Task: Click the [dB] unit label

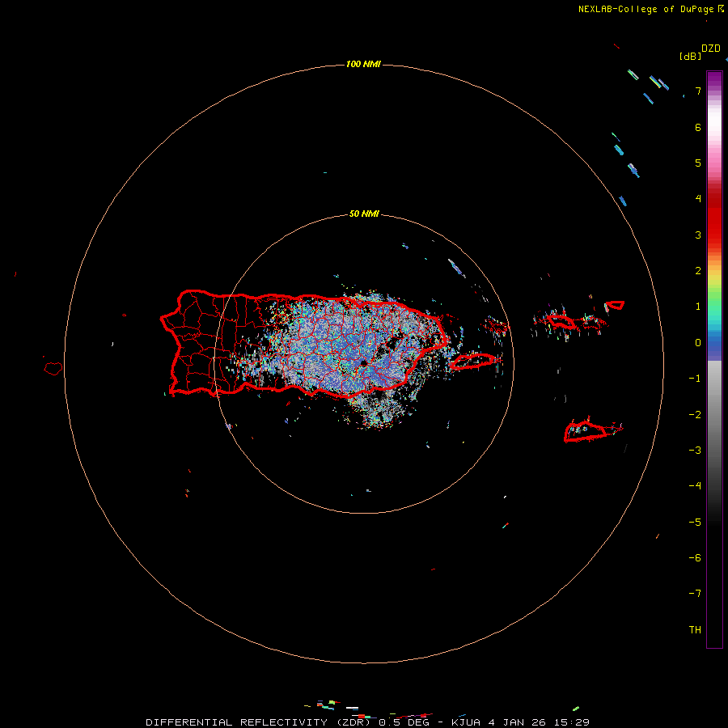Action: tap(691, 57)
